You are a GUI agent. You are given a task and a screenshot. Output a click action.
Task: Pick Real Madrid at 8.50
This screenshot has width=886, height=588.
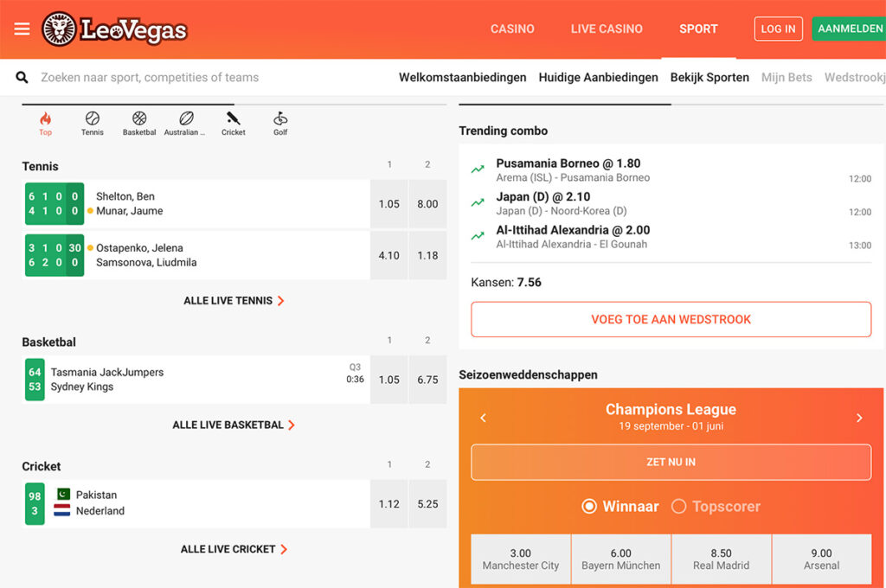[x=721, y=559]
